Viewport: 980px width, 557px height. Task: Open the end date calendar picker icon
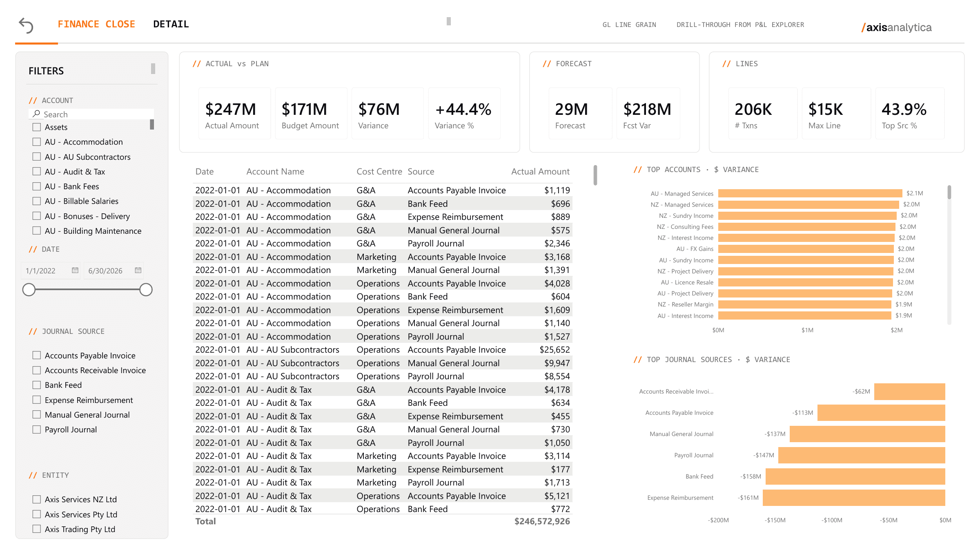(138, 270)
